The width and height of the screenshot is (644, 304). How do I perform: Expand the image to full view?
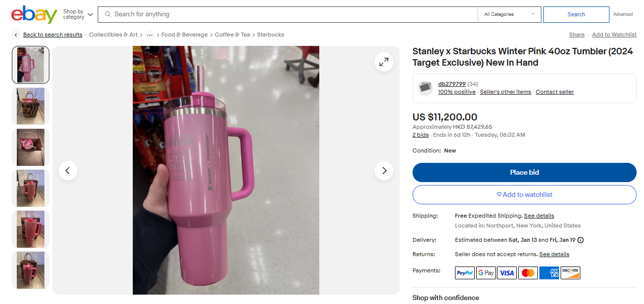point(383,62)
